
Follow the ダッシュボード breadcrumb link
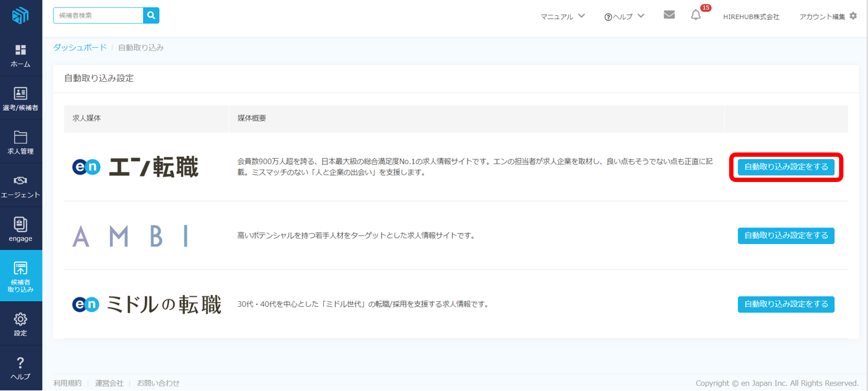tap(80, 47)
